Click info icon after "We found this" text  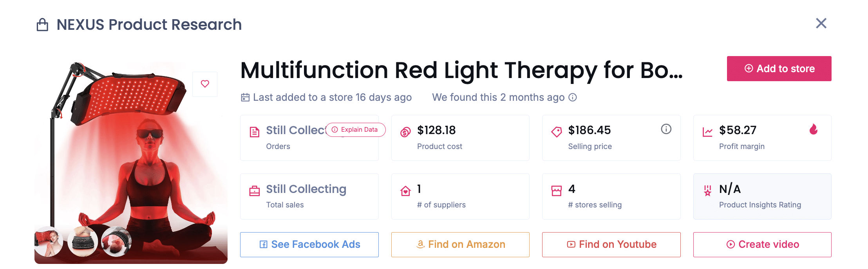pos(573,97)
